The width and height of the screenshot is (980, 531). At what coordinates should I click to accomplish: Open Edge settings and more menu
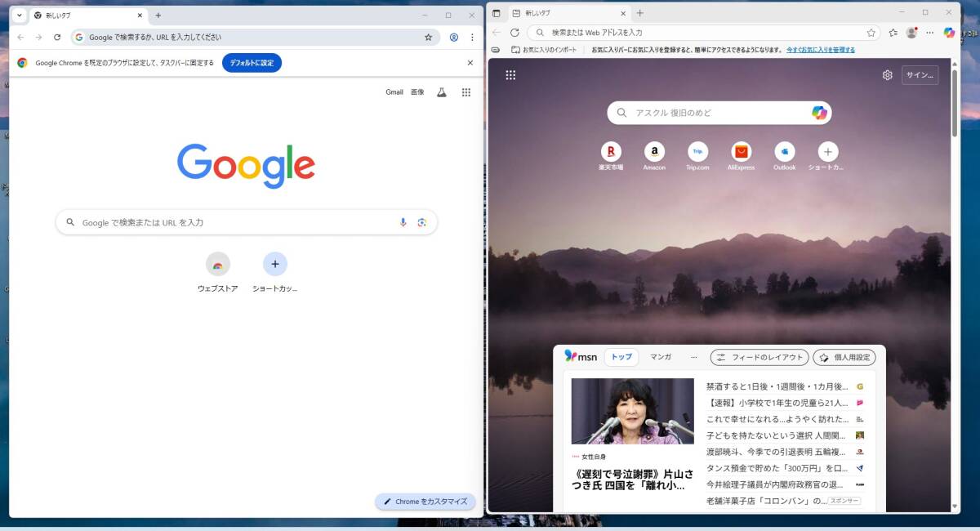[930, 33]
